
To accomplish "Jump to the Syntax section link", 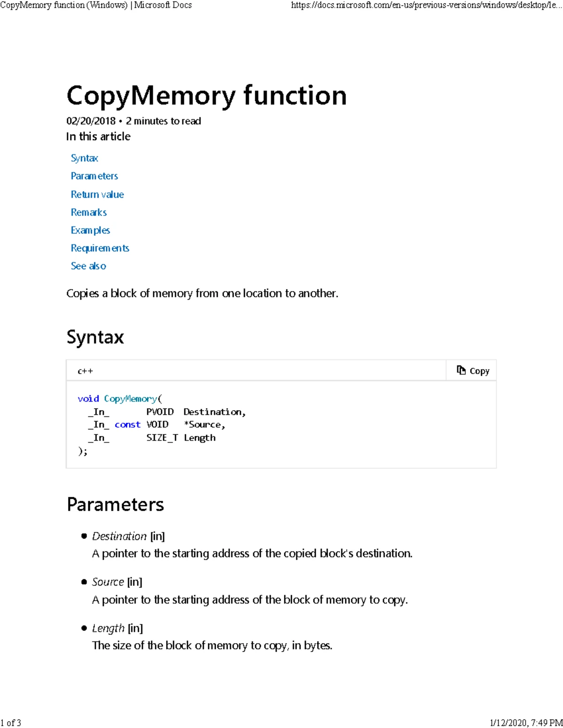I will (x=84, y=158).
